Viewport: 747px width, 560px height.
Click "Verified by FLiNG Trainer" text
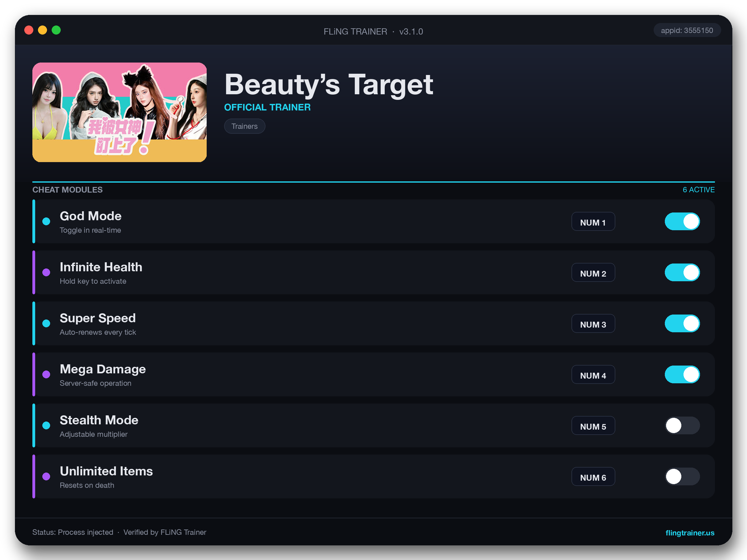tap(165, 532)
